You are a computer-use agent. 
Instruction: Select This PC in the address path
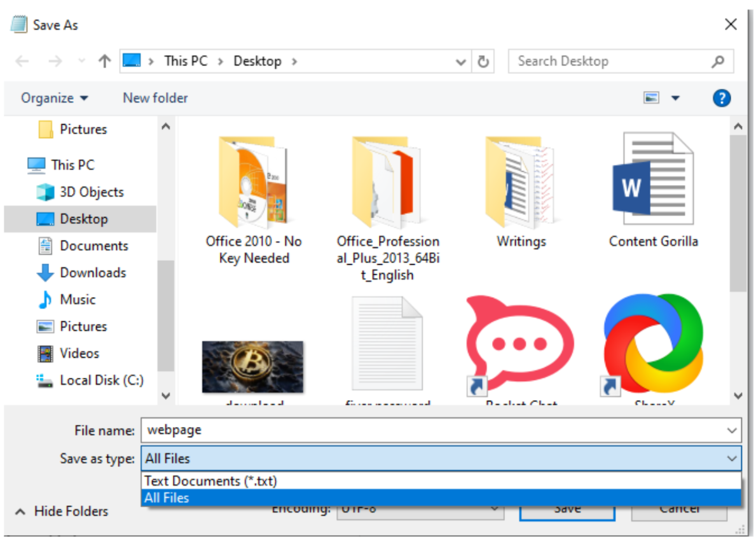[186, 61]
